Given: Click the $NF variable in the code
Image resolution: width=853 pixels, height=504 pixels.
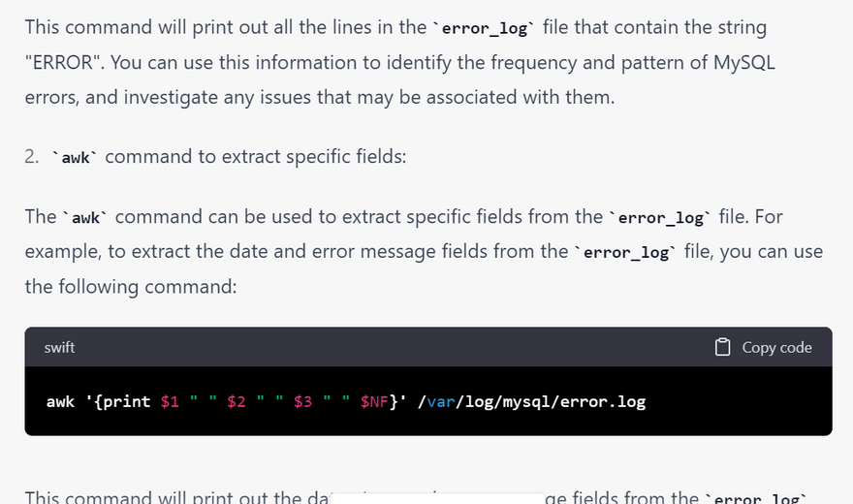Looking at the screenshot, I should [373, 401].
